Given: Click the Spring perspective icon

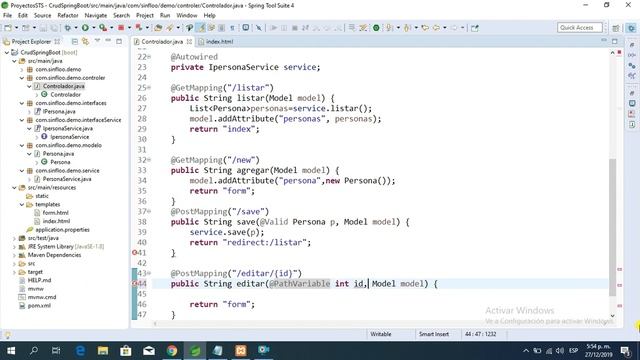Looking at the screenshot, I should coord(631,28).
